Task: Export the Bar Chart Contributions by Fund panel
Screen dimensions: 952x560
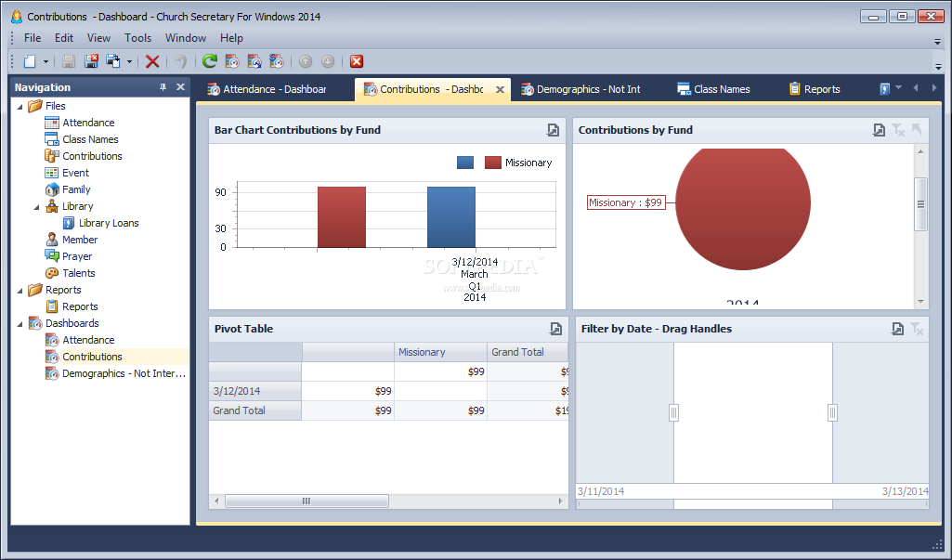Action: [x=553, y=130]
